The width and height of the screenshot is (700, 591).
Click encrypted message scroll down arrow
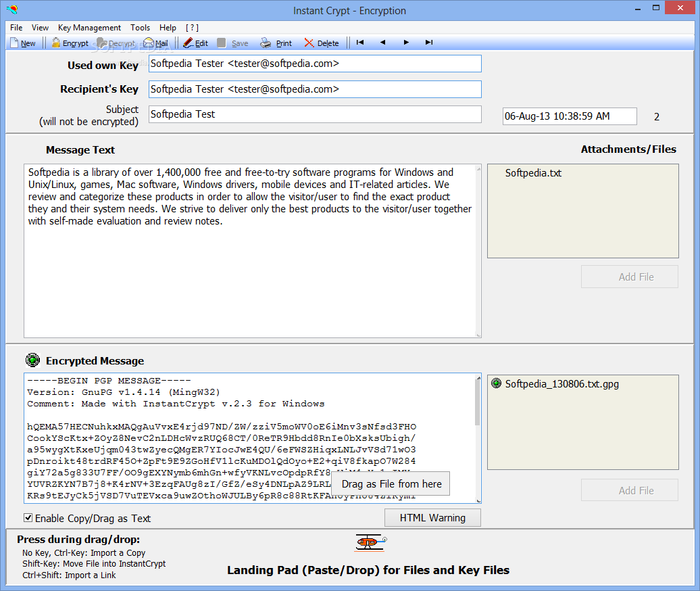coord(478,500)
